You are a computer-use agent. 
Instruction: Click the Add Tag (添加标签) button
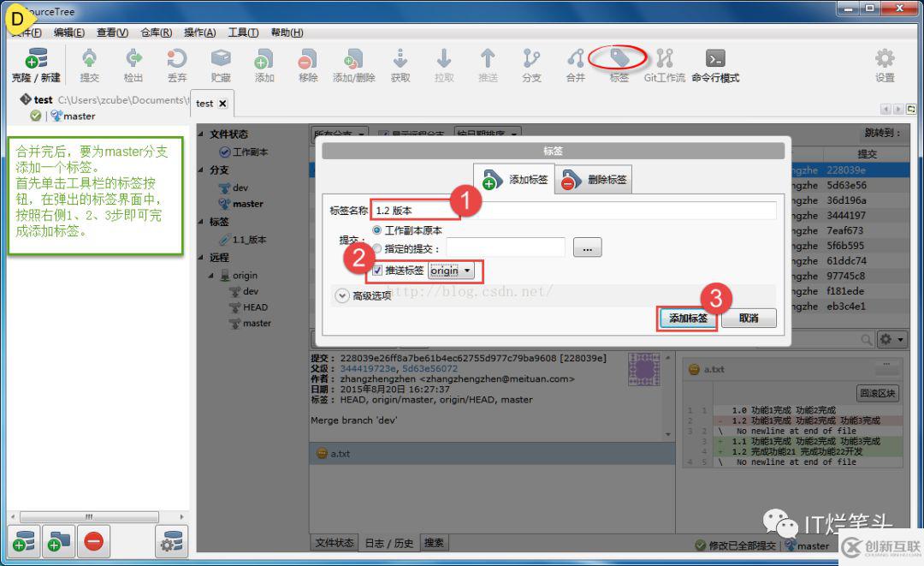coord(688,319)
